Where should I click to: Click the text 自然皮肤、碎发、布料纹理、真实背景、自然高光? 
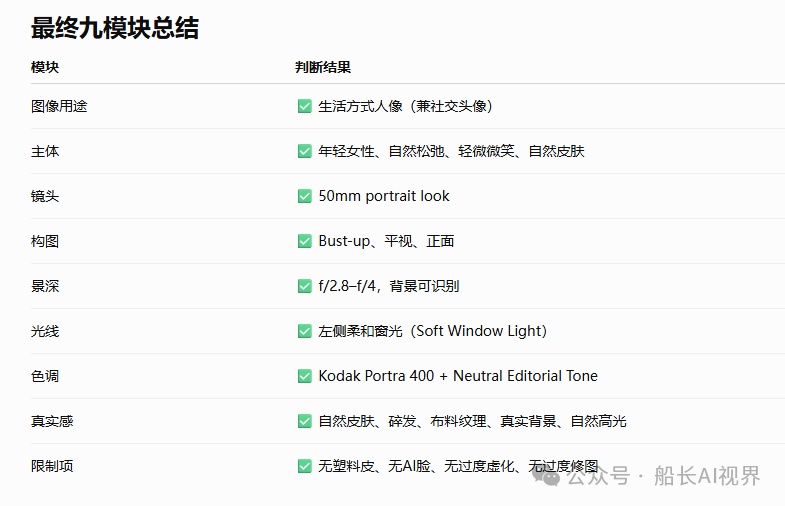click(x=473, y=421)
